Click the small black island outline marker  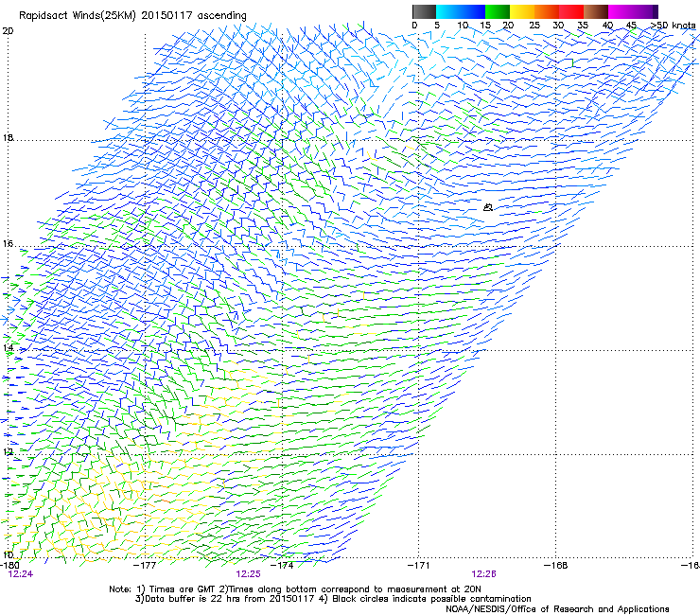[x=488, y=207]
